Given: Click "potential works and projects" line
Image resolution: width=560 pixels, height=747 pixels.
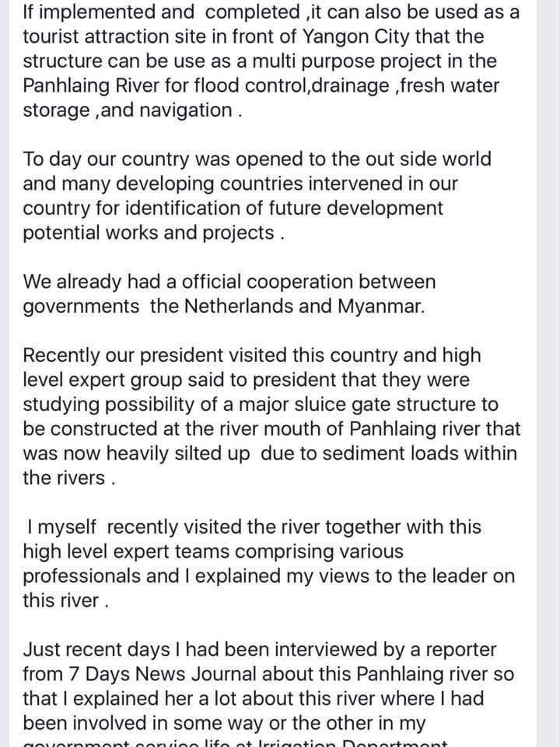Looking at the screenshot, I should tap(148, 233).
